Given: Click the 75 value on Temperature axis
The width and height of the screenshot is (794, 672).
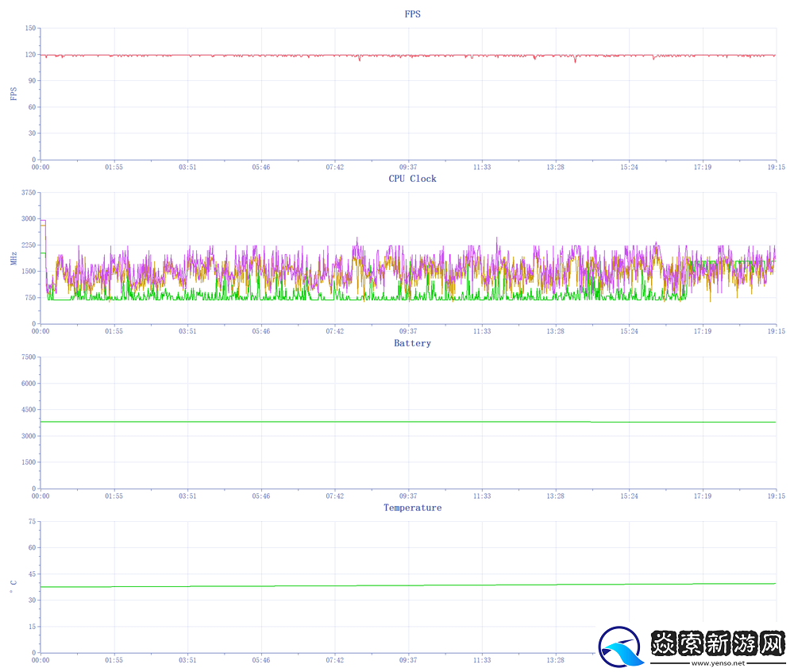Looking at the screenshot, I should [33, 521].
